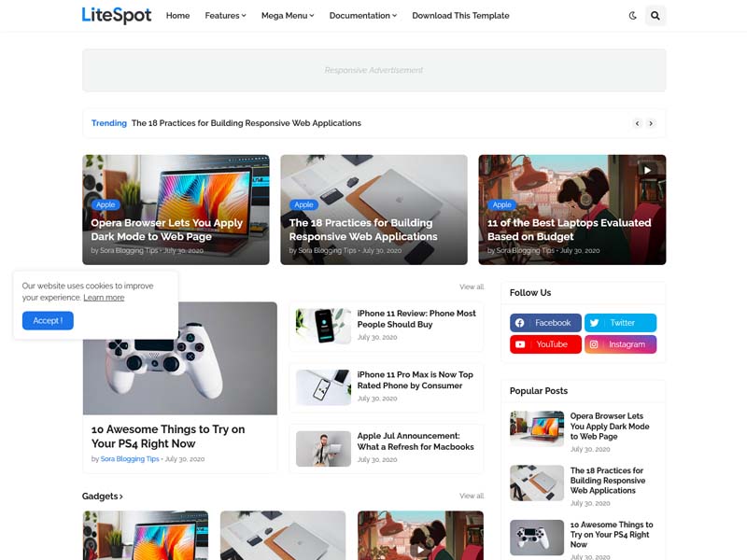Open iPhone 11 Pro Max headline
Screen dimensions: 747x560
[x=415, y=380]
